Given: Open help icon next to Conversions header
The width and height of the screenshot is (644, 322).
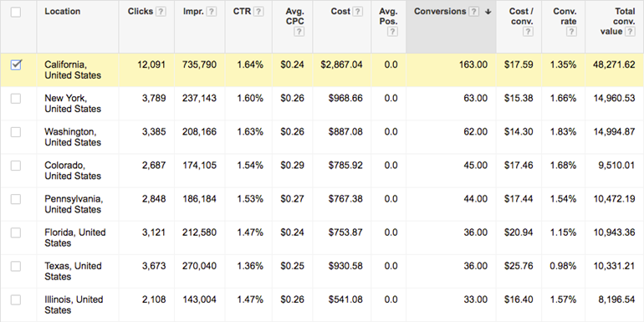Looking at the screenshot, I should 474,12.
